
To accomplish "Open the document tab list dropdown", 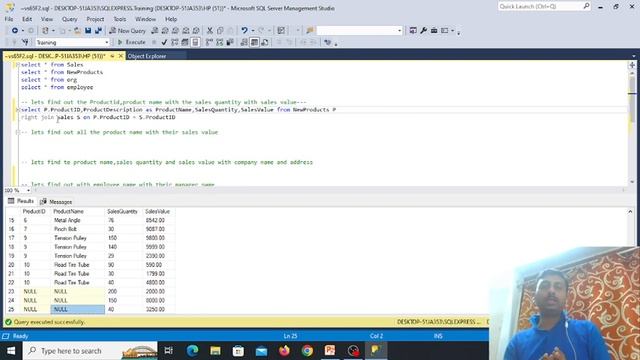I will 633,56.
